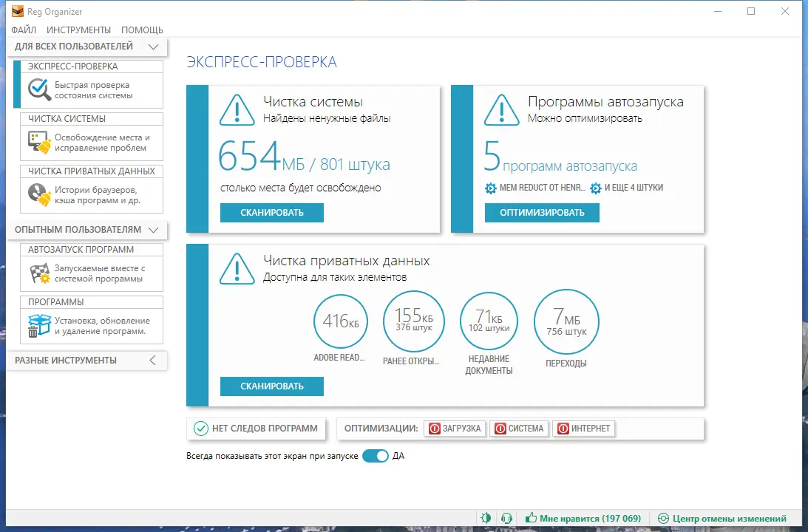Screen dimensions: 808x532
Task: Open 'Мне нравится (197 069)' link
Action: point(591,518)
